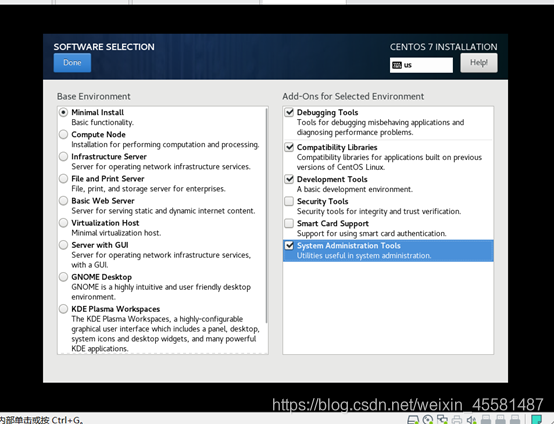Viewport: 554px width, 424px height.
Task: Click "Installation for performing computation and processing." text
Action: click(165, 145)
